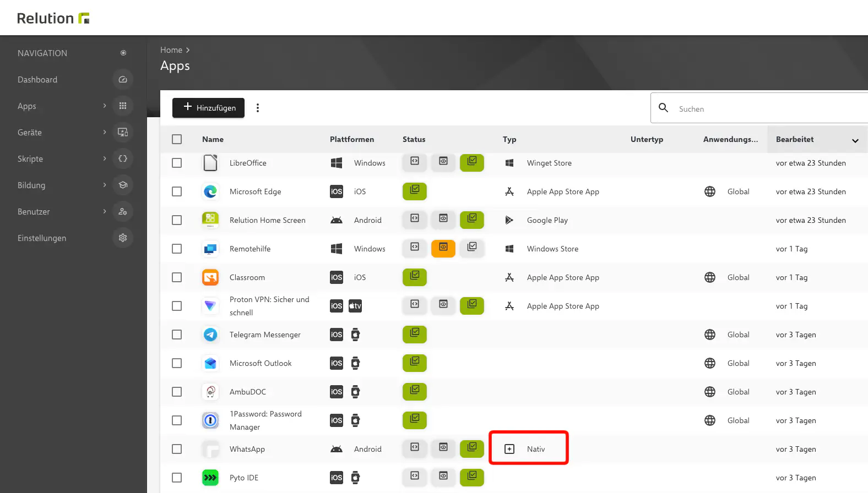Click the Untertyp column header
The height and width of the screenshot is (493, 868).
point(647,140)
